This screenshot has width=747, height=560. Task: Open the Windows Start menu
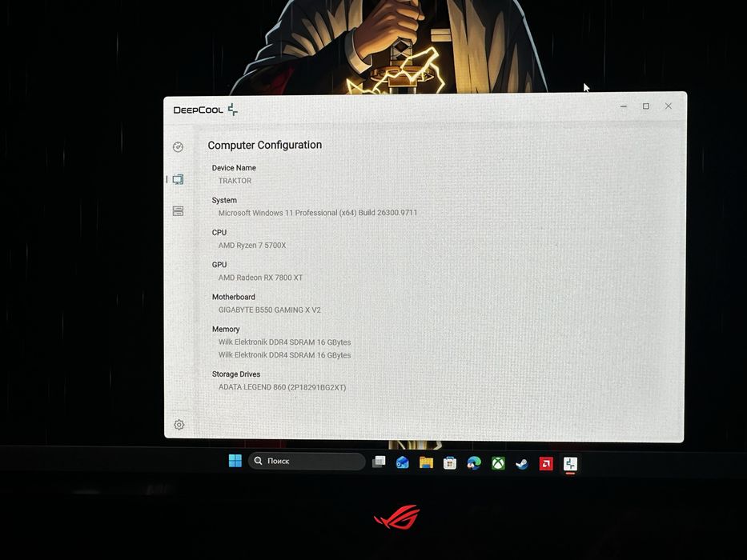(x=235, y=461)
